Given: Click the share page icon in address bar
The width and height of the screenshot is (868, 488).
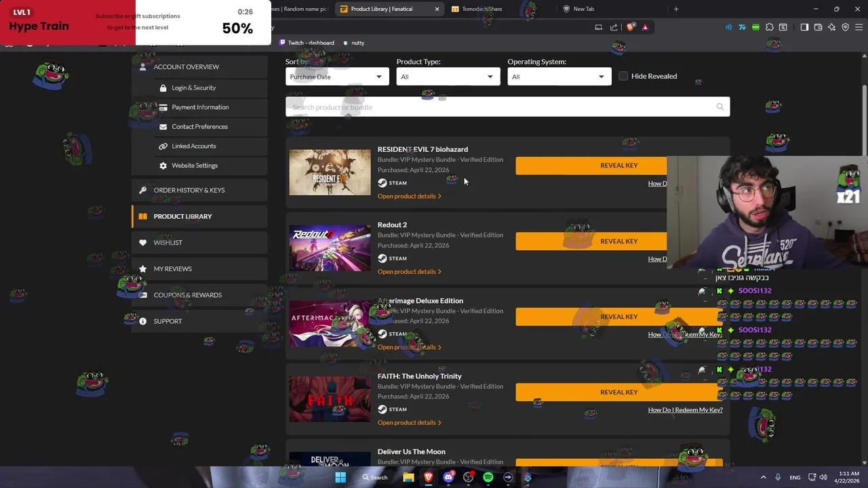Looking at the screenshot, I should pos(614,27).
